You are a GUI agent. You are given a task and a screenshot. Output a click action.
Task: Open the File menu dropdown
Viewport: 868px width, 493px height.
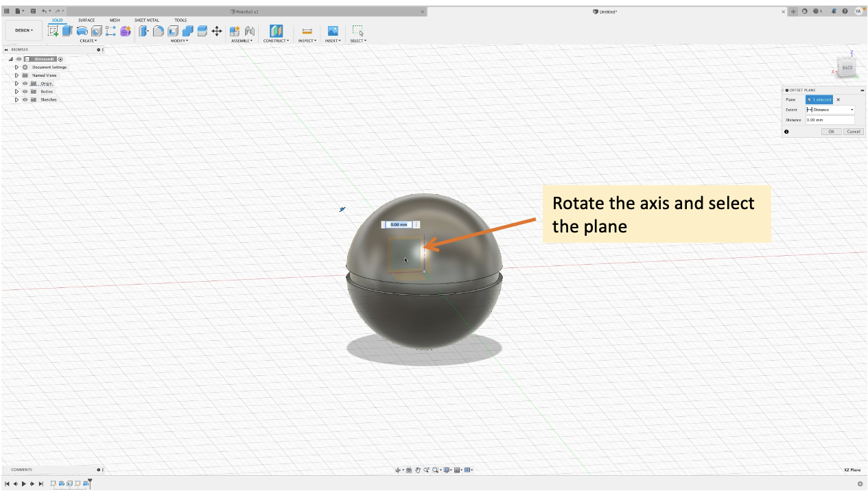[x=20, y=11]
